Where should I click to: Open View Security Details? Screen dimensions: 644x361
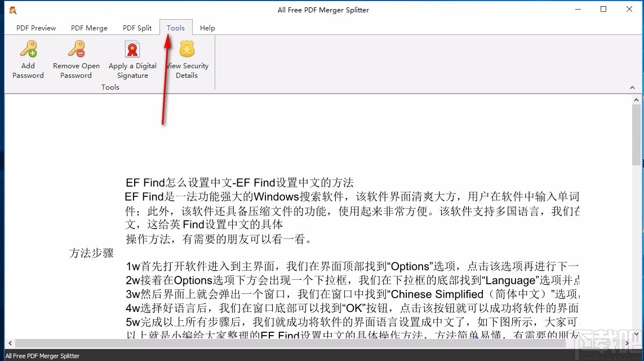coord(187,58)
